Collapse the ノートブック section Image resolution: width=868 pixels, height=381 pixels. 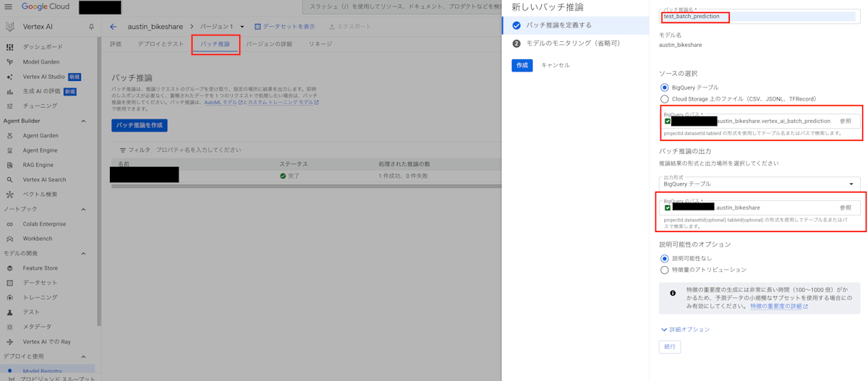[83, 209]
